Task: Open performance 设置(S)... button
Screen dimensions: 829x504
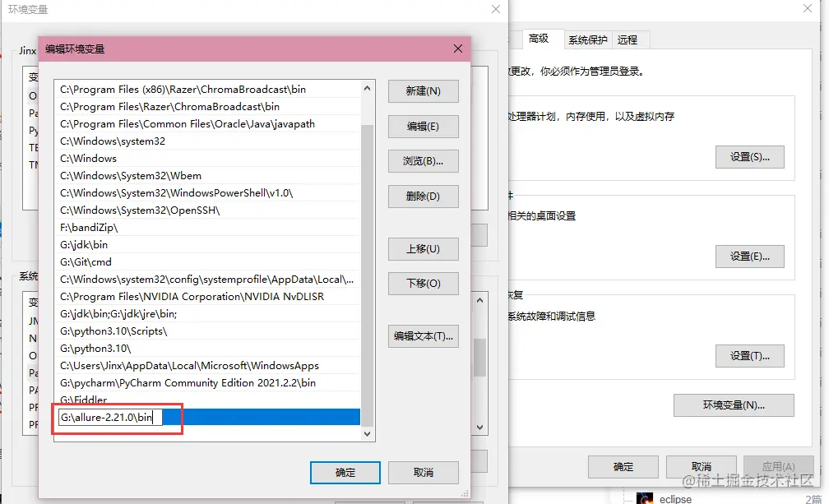Action: pyautogui.click(x=750, y=157)
